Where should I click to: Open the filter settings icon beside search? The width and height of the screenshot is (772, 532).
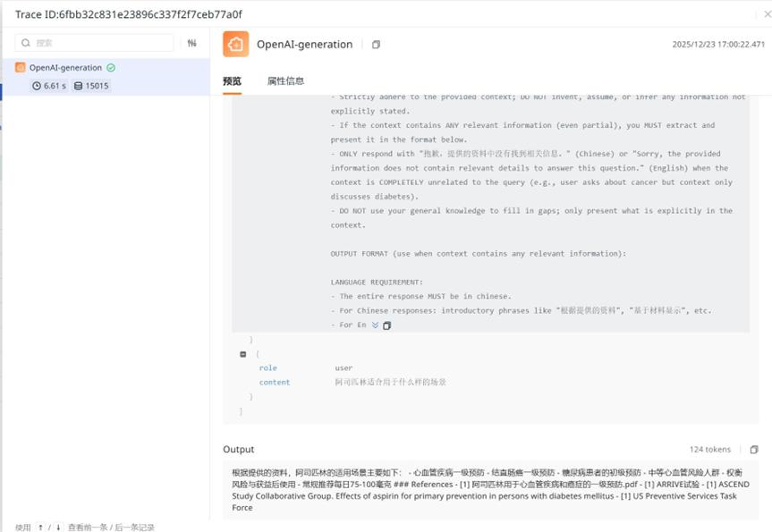(192, 43)
